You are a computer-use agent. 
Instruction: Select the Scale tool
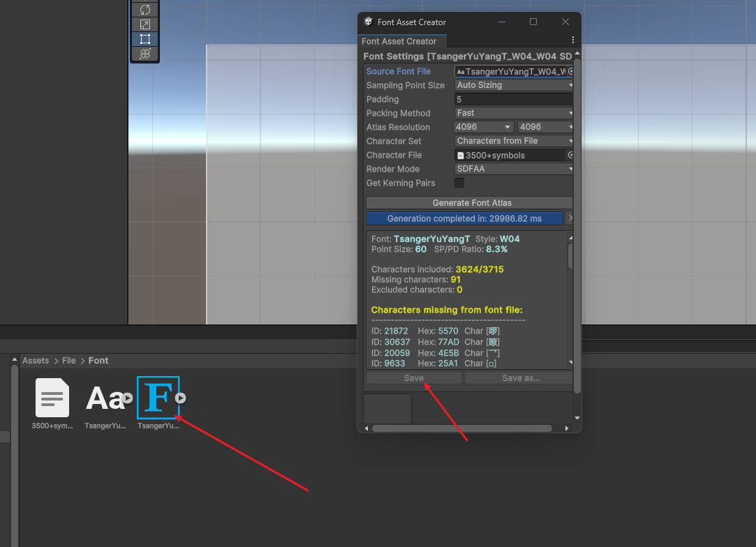click(144, 24)
